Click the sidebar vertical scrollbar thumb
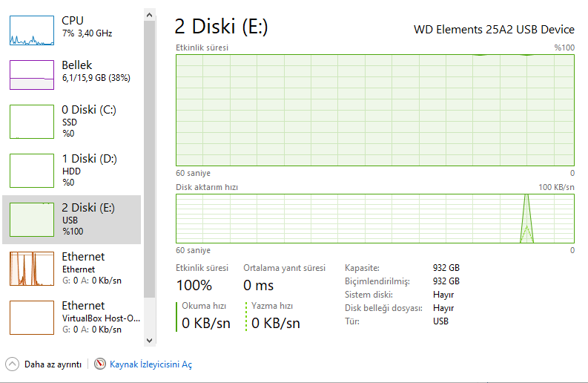 tap(149, 148)
